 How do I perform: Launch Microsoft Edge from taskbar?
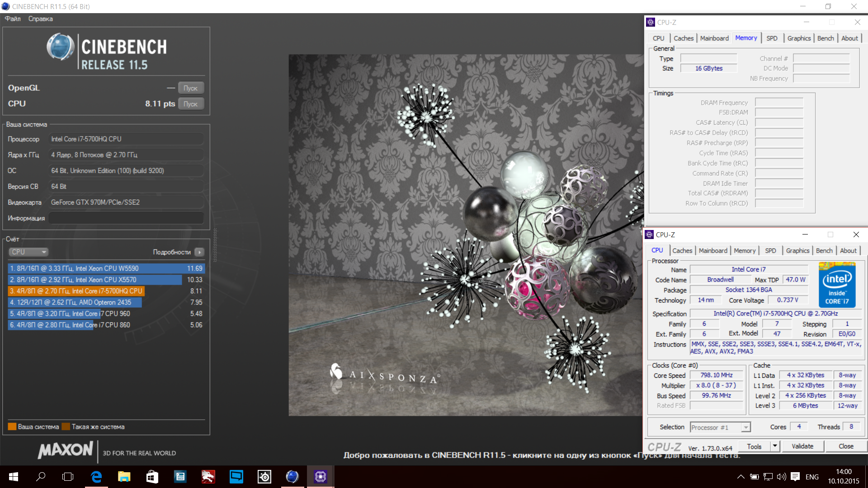(x=96, y=477)
